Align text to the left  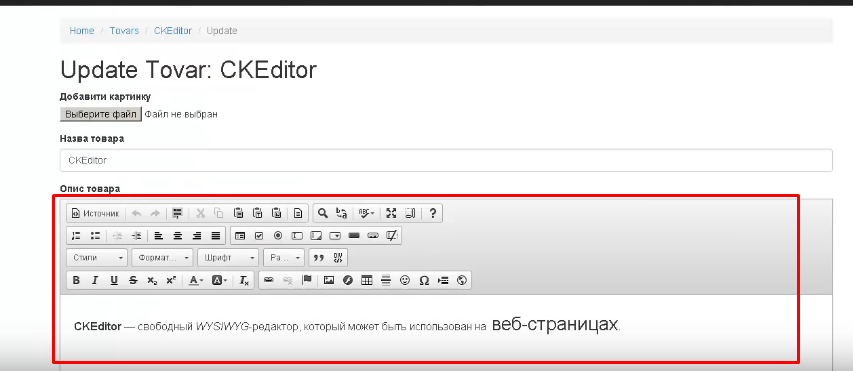[x=158, y=236]
